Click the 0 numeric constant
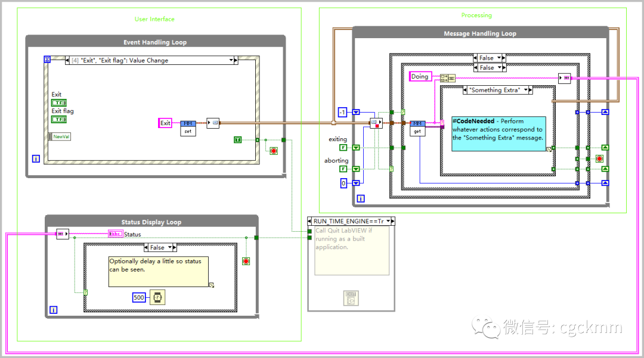Image resolution: width=644 pixels, height=358 pixels. tap(344, 183)
